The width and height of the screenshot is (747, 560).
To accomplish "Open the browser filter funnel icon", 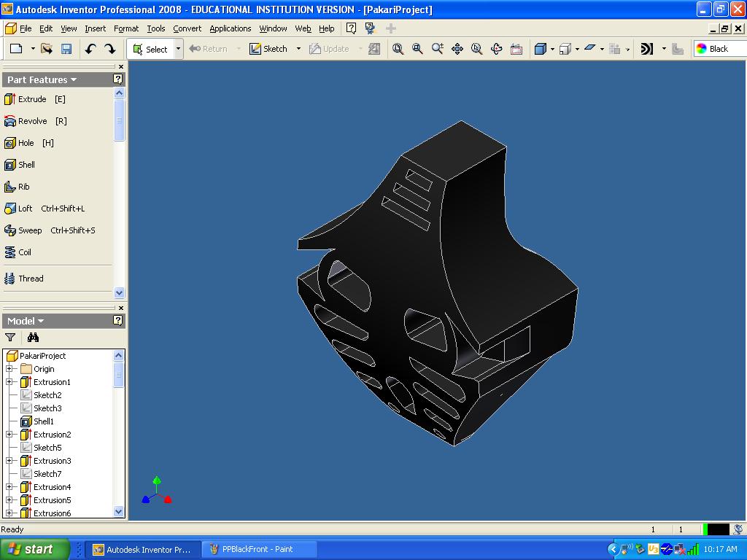I will (x=10, y=338).
